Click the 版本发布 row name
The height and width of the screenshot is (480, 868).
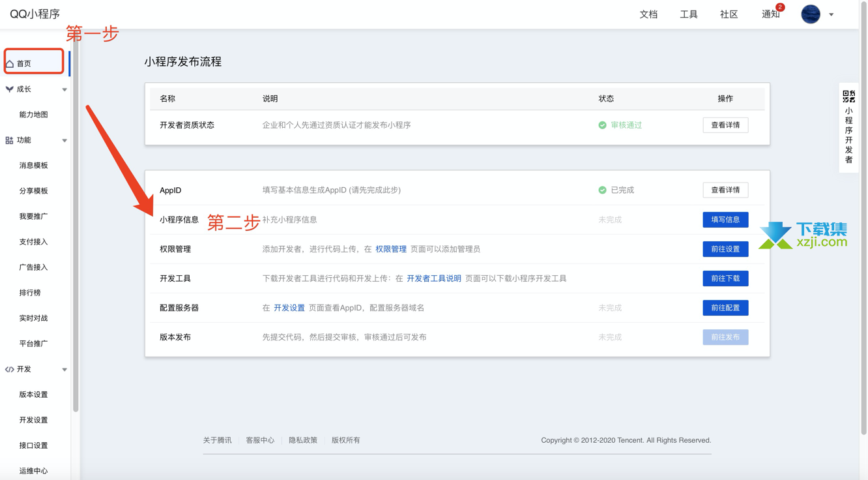point(175,337)
